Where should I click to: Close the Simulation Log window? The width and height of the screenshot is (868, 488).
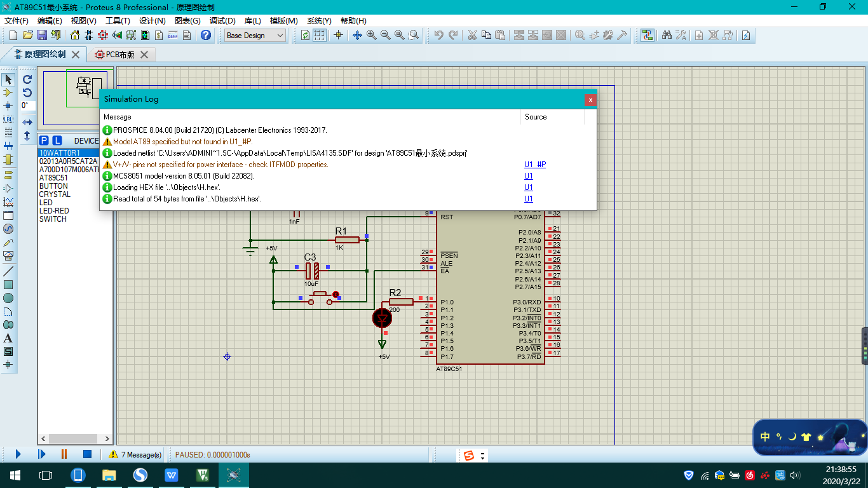point(590,100)
